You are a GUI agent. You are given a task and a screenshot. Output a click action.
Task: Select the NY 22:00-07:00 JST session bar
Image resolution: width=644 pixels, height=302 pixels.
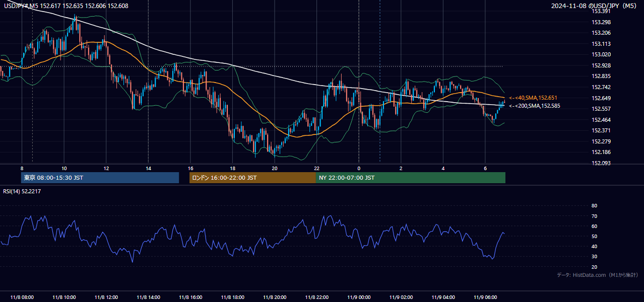pyautogui.click(x=411, y=178)
